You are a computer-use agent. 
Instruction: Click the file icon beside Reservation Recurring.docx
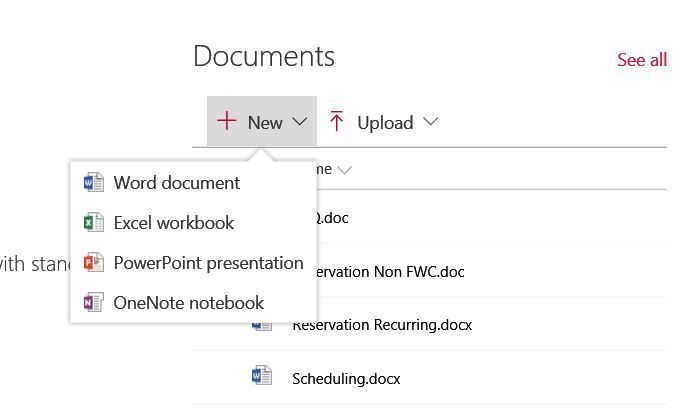(x=264, y=326)
